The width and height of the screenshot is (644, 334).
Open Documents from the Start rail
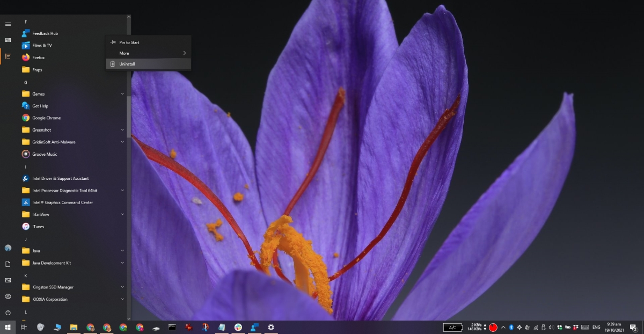coord(8,264)
